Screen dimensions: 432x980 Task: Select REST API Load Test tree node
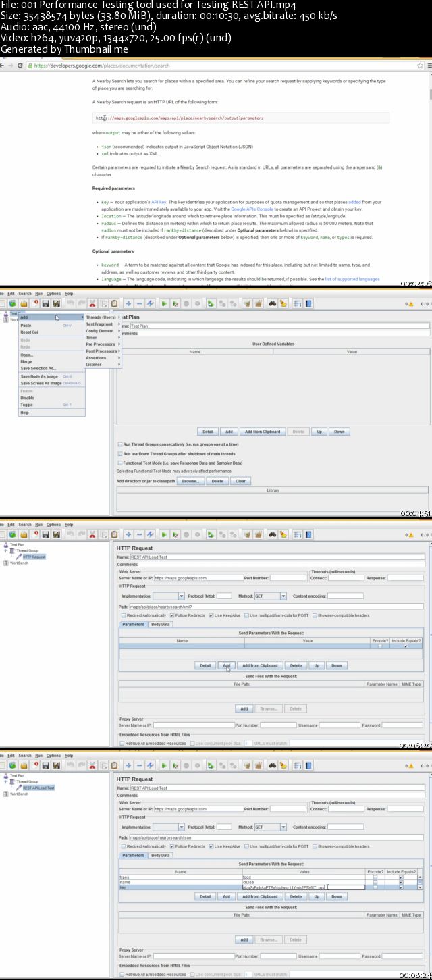38,788
